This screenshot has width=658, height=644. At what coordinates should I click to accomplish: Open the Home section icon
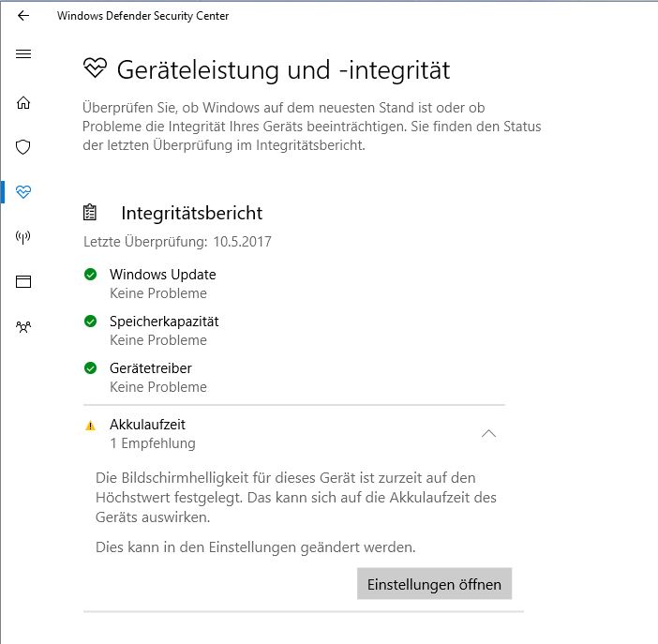pos(23,102)
